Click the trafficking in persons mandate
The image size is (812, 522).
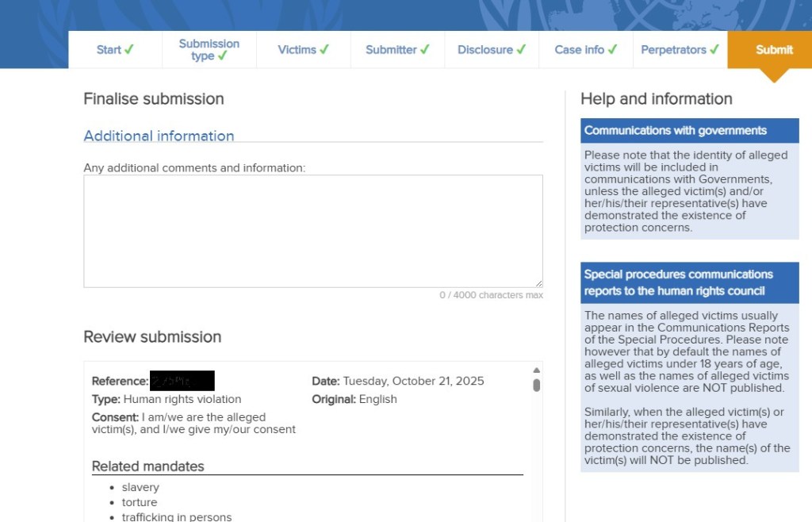click(176, 516)
